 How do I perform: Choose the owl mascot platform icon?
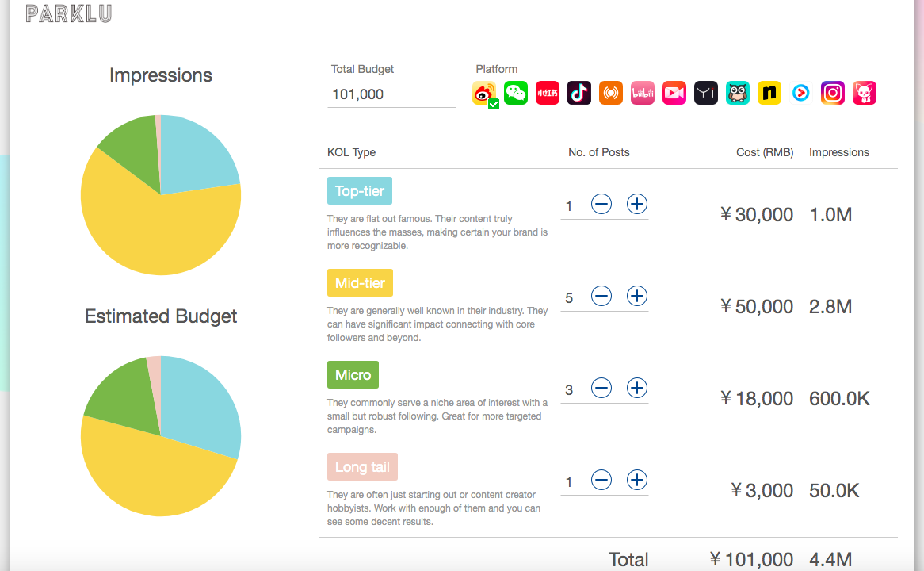738,93
